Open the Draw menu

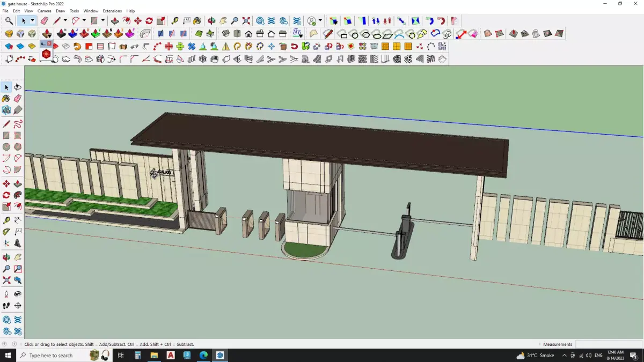[61, 11]
